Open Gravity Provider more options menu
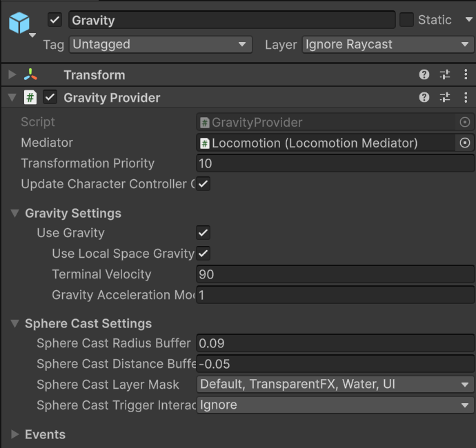 click(466, 97)
